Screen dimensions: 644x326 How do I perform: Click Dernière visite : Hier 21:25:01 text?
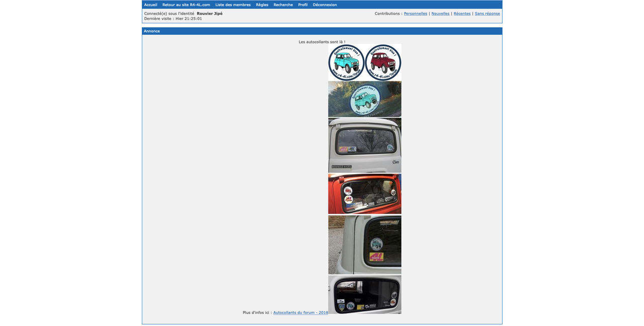(173, 19)
